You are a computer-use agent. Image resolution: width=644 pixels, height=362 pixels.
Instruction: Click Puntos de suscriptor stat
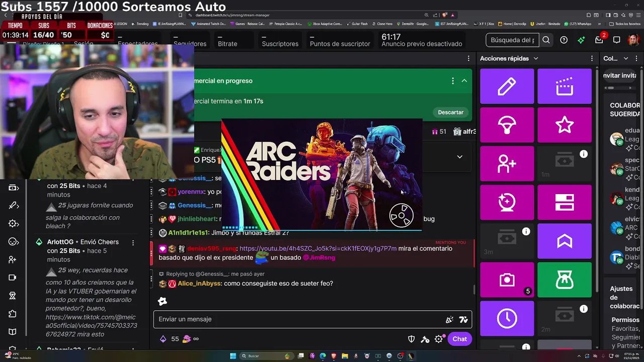coord(340,40)
